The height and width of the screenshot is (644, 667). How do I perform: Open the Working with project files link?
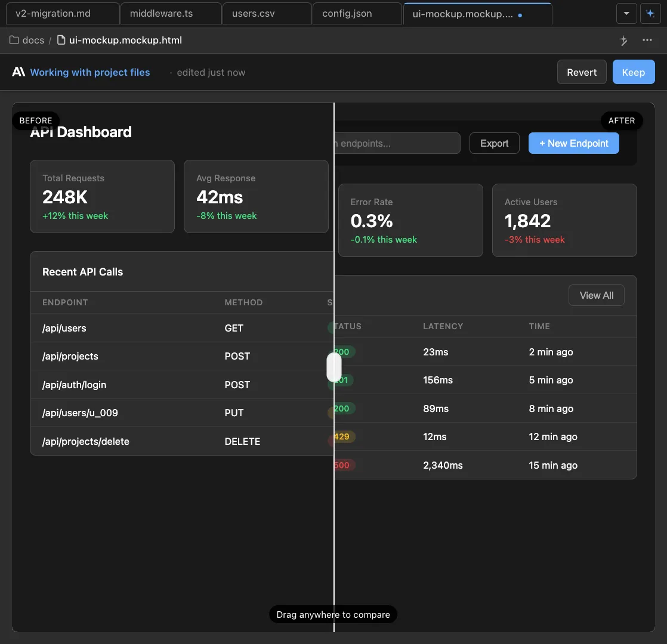90,72
